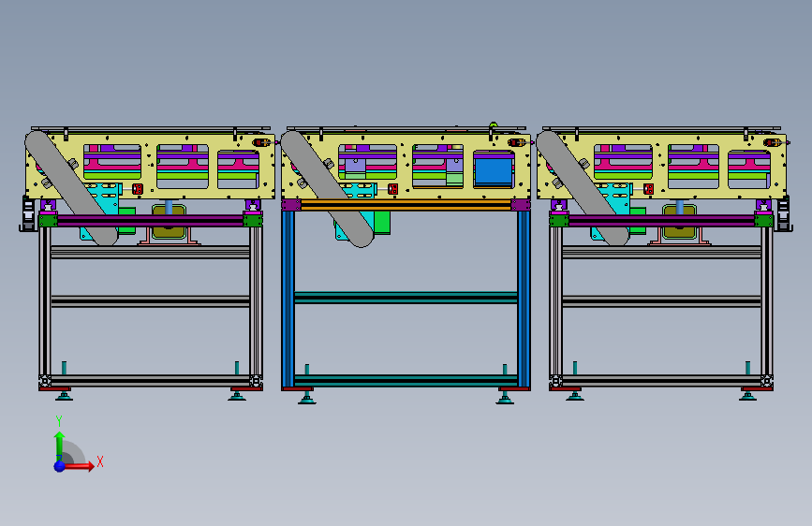Click the blue Z axis ball at triad origin
This screenshot has width=812, height=526.
point(60,466)
